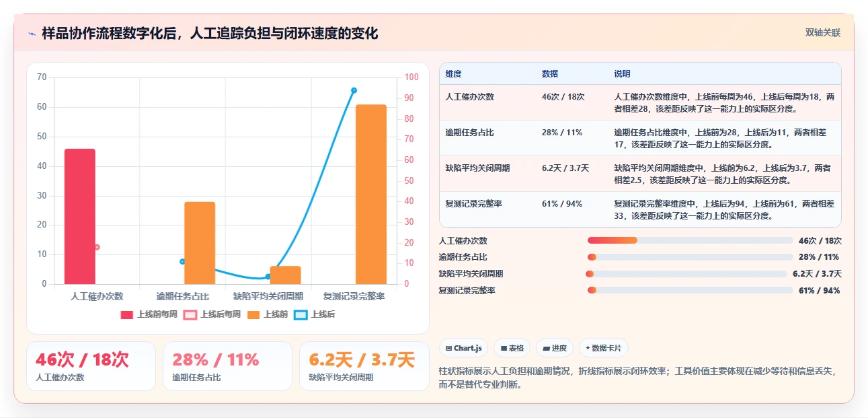Image resolution: width=868 pixels, height=418 pixels.
Task: Click the 维度 table column header
Action: [x=454, y=74]
